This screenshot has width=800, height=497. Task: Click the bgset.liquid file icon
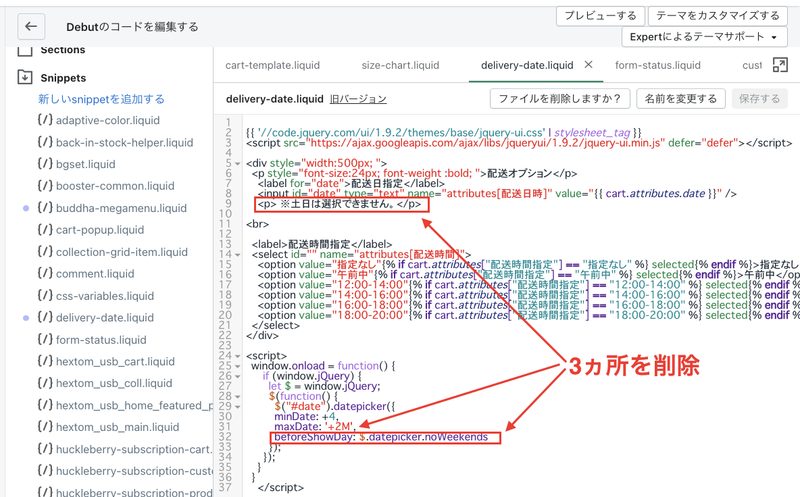(45, 163)
